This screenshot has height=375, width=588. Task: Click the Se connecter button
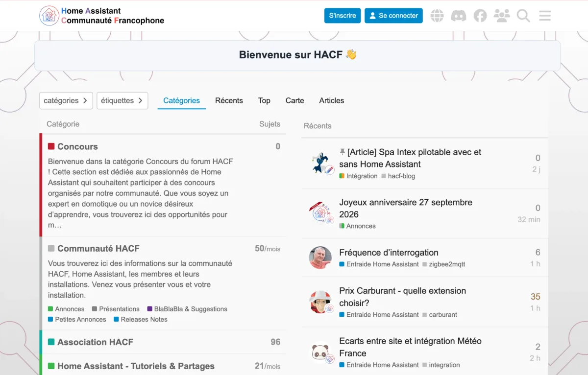(x=393, y=16)
